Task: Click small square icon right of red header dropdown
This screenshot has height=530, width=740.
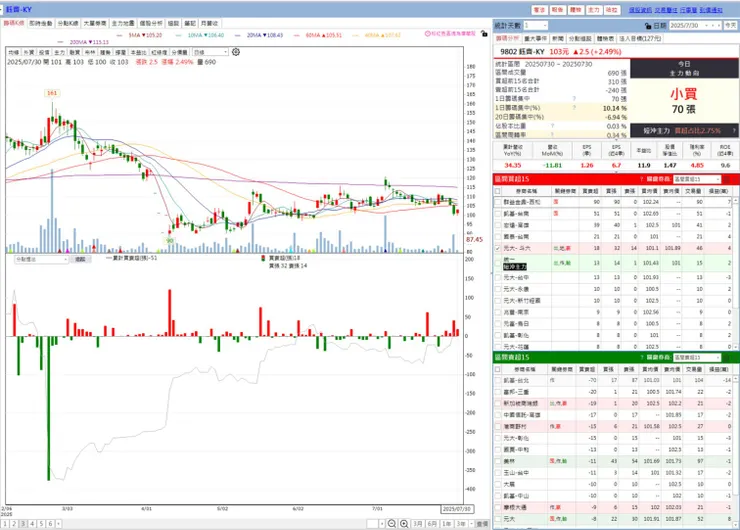Action: [x=727, y=179]
